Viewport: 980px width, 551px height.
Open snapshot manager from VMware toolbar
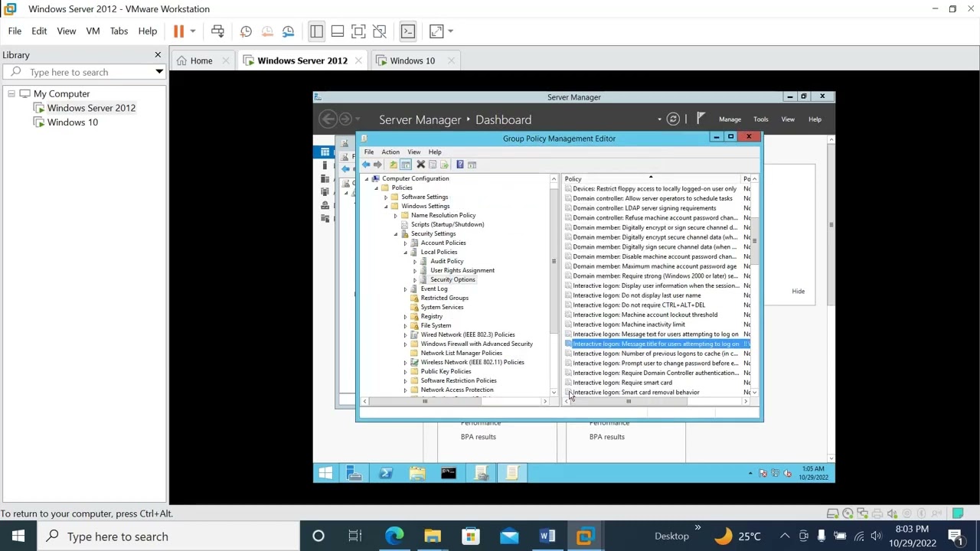point(288,31)
